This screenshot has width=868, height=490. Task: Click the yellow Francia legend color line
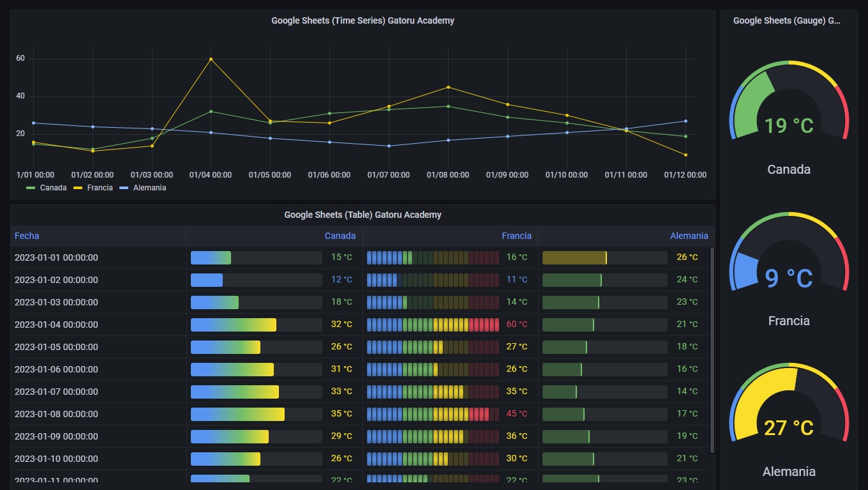coord(78,188)
